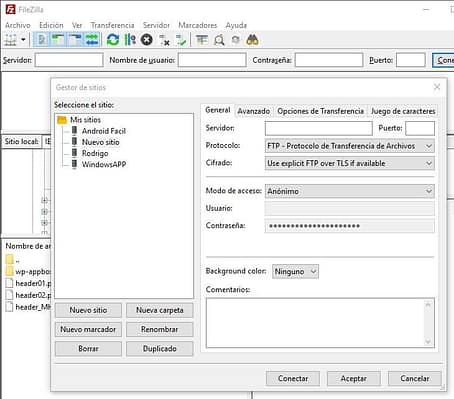The width and height of the screenshot is (454, 399).
Task: Click the disconnect from server icon
Action: tap(164, 40)
